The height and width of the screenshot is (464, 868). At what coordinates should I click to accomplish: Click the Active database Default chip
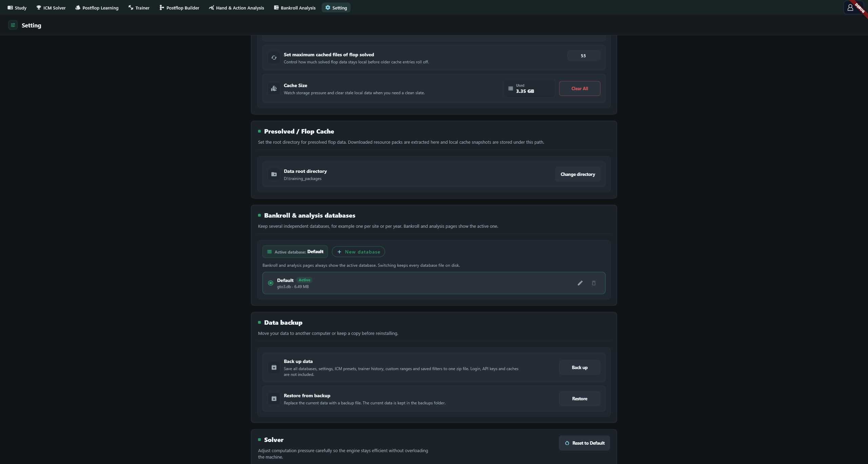[x=295, y=251]
